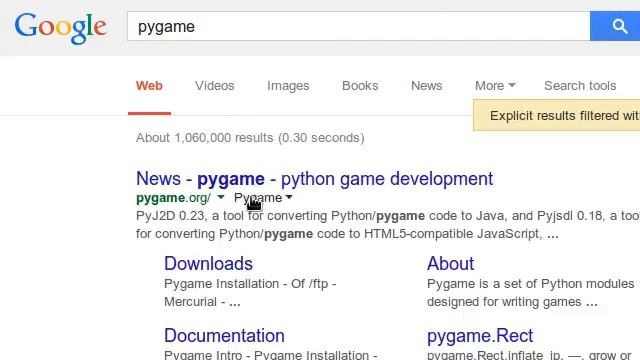
Task: Click snippet text starting PyJ2D 0.23
Action: coord(388,224)
